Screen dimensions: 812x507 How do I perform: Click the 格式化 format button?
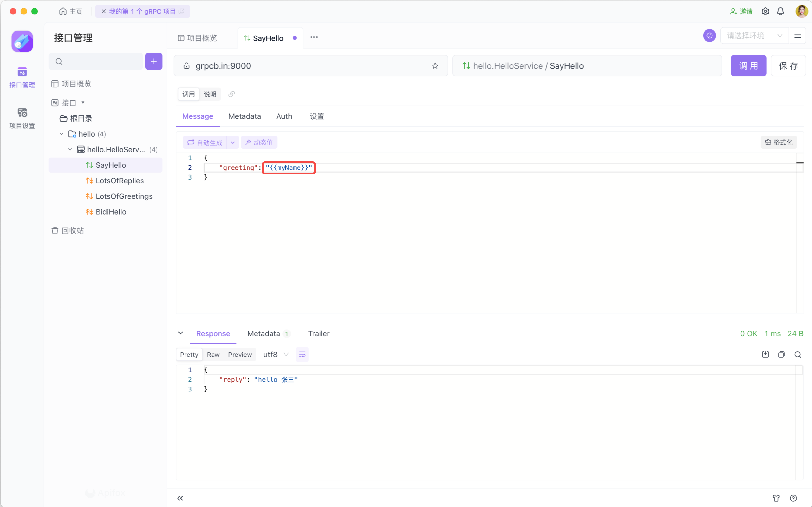point(778,142)
